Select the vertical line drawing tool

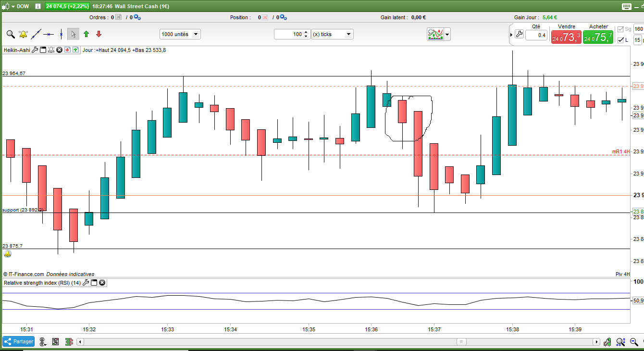(61, 34)
